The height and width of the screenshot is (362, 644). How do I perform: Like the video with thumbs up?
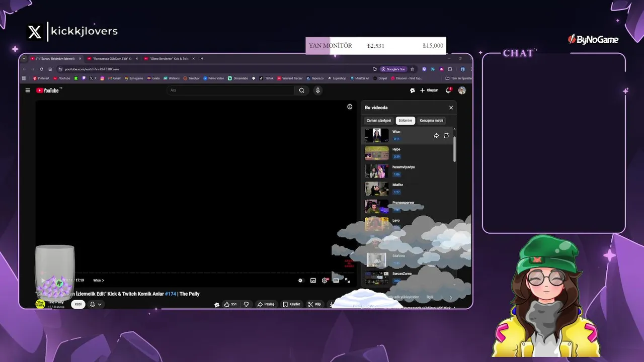click(231, 304)
